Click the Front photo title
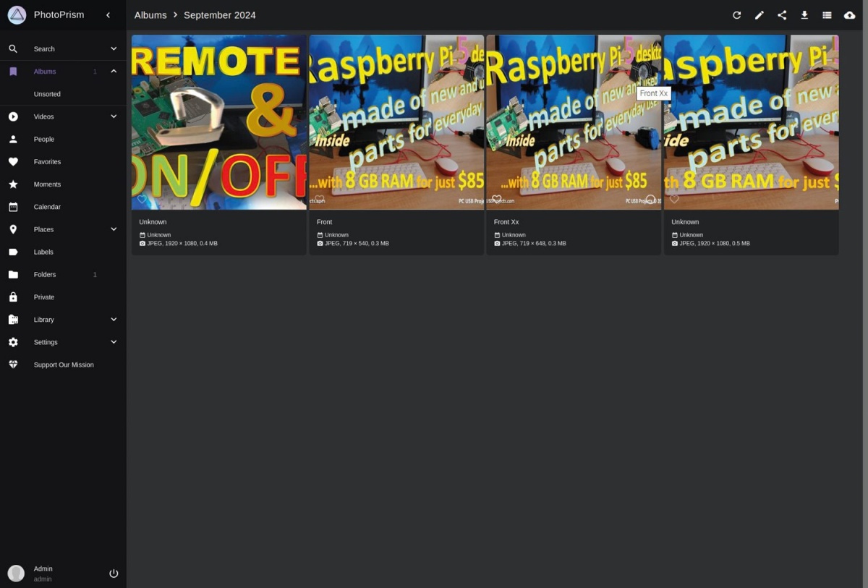This screenshot has height=588, width=868. 324,222
